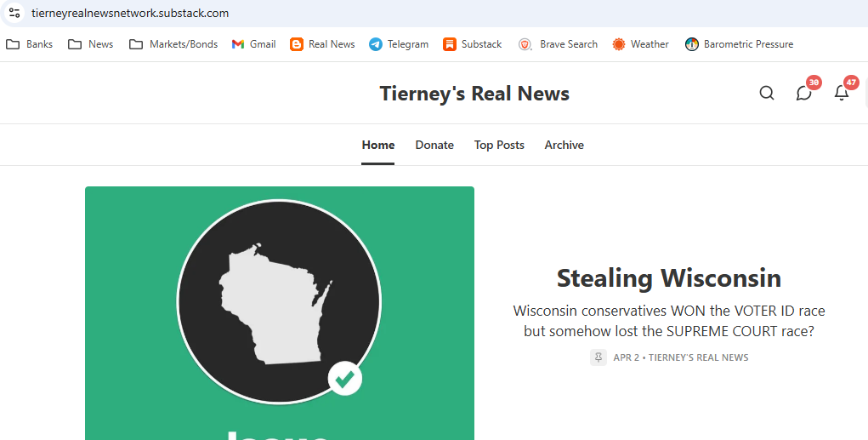This screenshot has height=440, width=868.
Task: Expand the Banks bookmark folder
Action: click(30, 44)
